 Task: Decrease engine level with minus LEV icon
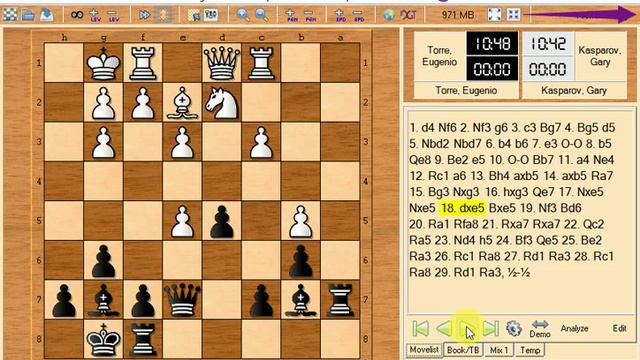[x=113, y=15]
